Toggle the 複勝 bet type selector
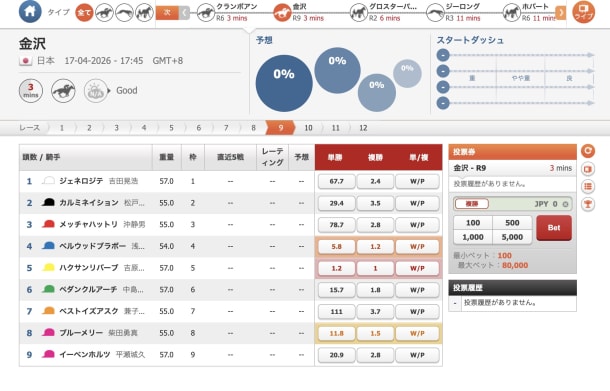610x391 pixels. (472, 204)
